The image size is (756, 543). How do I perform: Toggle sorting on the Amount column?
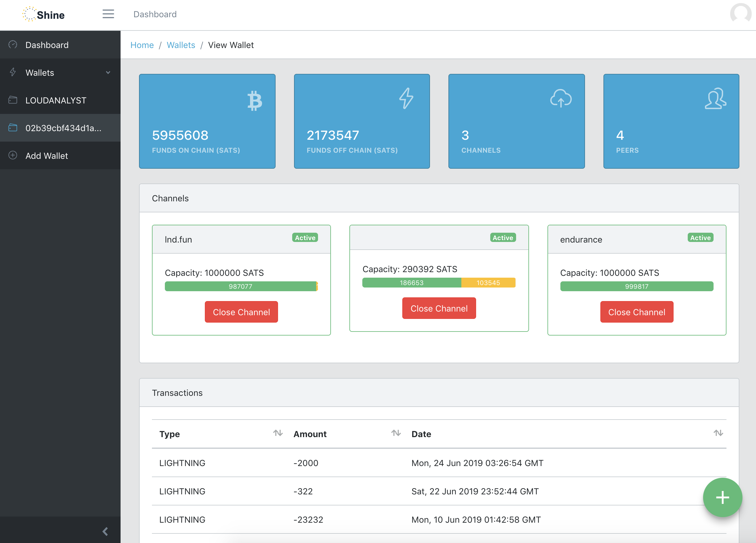(x=396, y=433)
